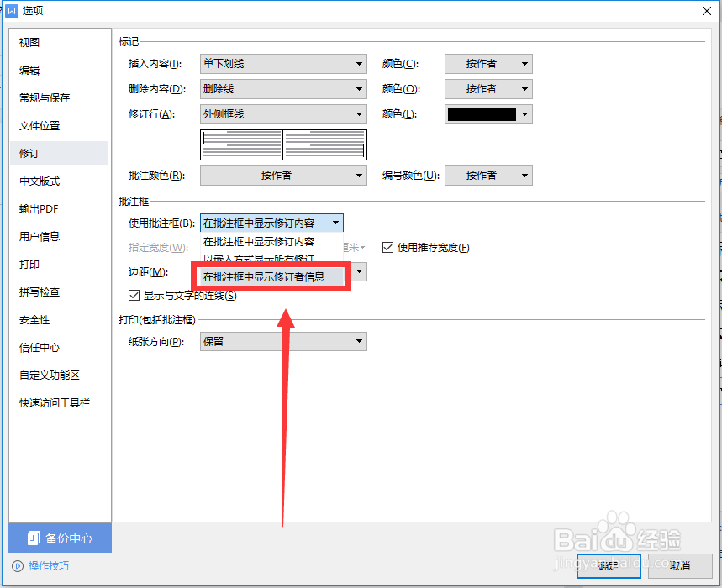Open the 操作技巧 link

tap(49, 566)
